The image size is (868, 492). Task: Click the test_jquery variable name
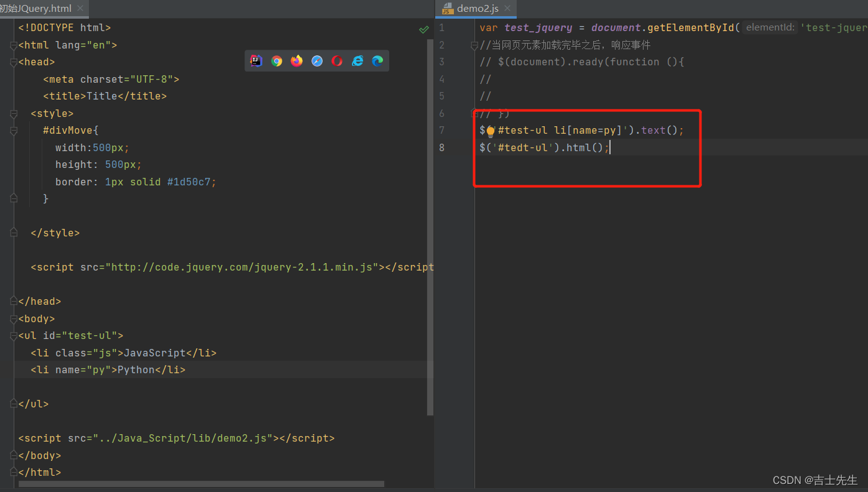tap(538, 28)
